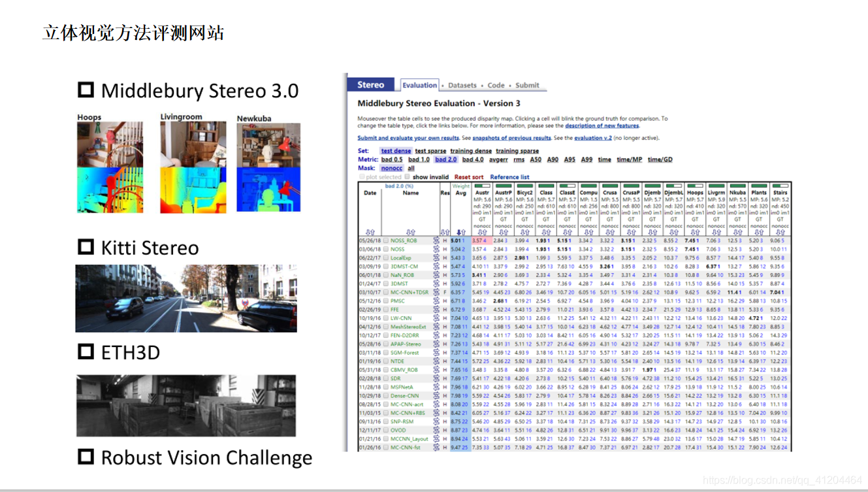Tick the APAP-Stereo row checkbox

pos(386,344)
